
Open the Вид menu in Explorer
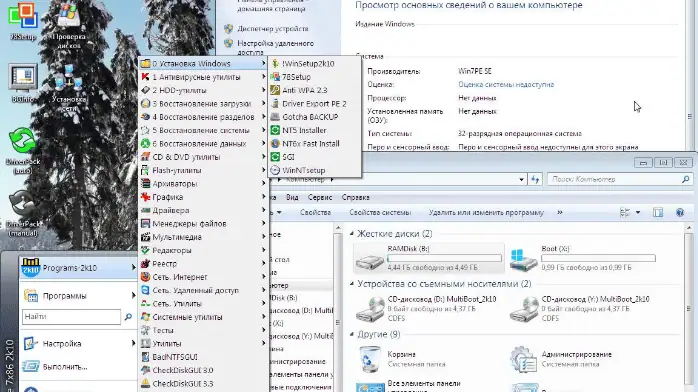(292, 198)
